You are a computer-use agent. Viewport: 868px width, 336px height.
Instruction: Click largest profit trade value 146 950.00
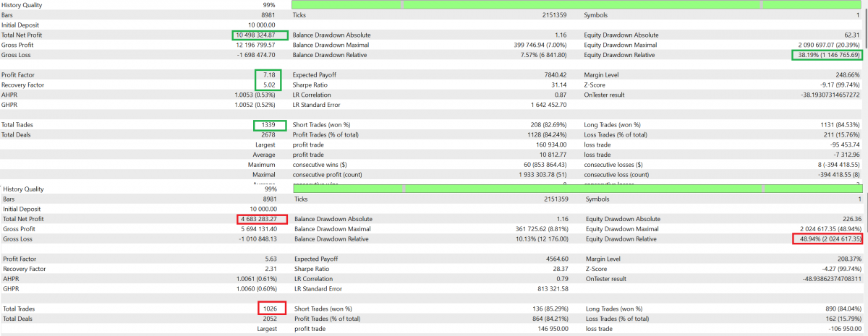click(x=553, y=329)
